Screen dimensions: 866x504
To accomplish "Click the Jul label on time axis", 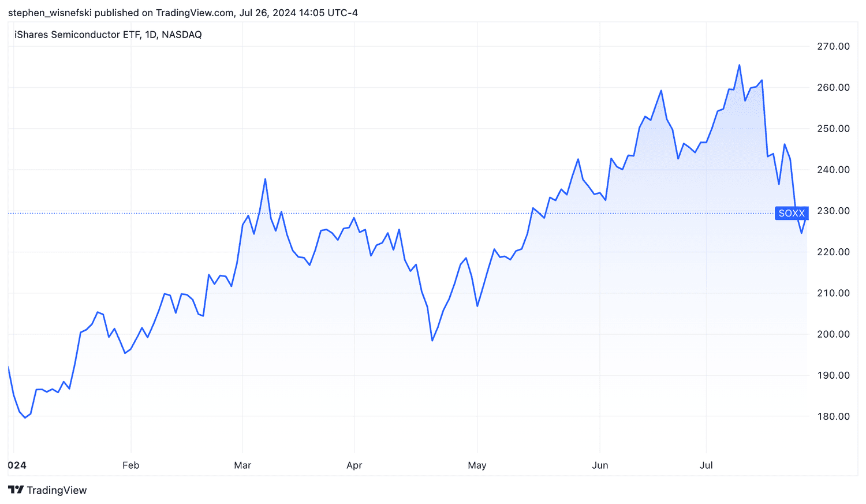I will [x=706, y=465].
